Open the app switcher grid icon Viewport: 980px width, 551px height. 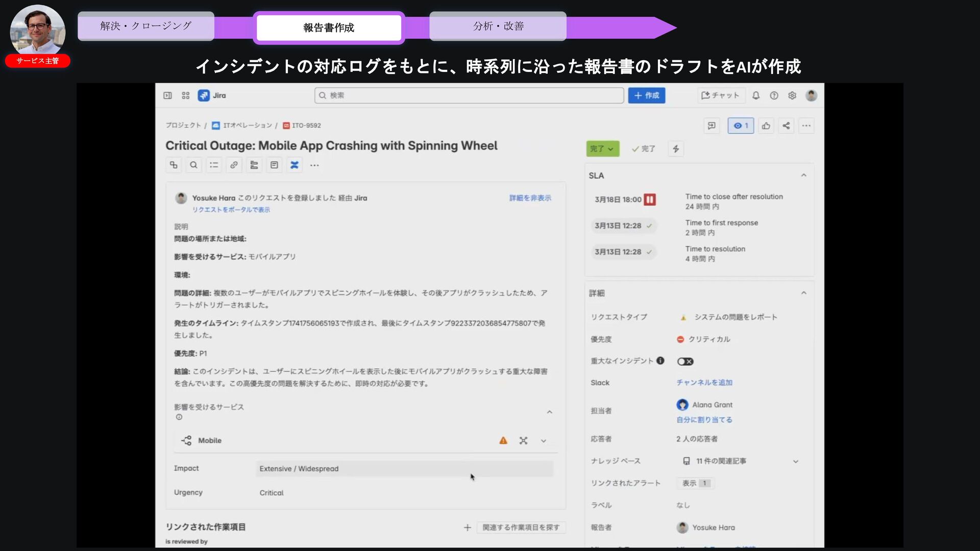coord(186,95)
